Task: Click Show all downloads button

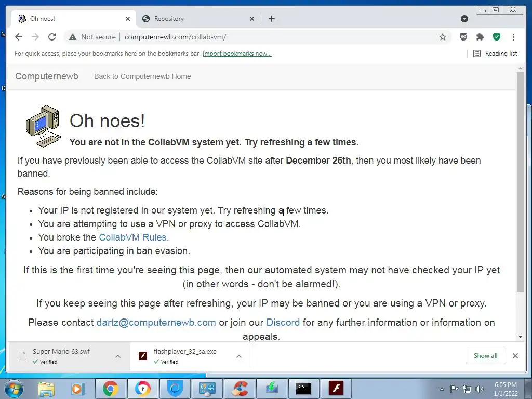Action: (x=486, y=355)
